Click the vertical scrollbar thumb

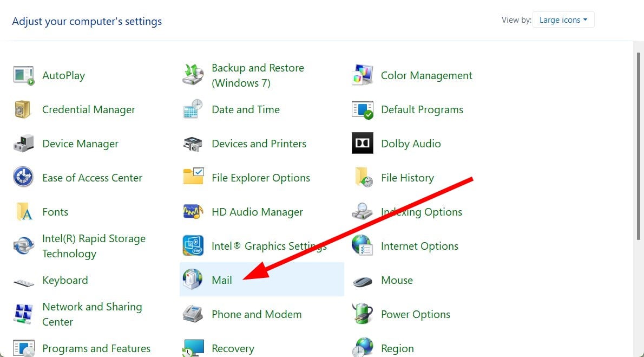click(x=639, y=146)
